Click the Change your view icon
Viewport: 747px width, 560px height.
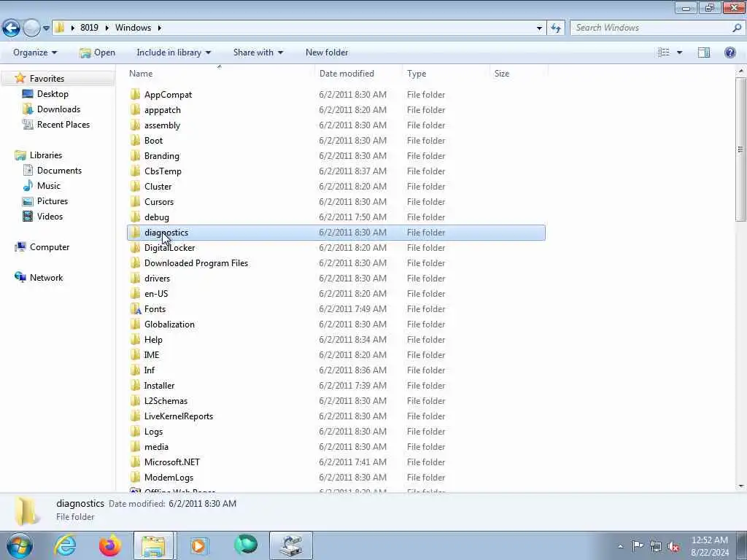664,52
